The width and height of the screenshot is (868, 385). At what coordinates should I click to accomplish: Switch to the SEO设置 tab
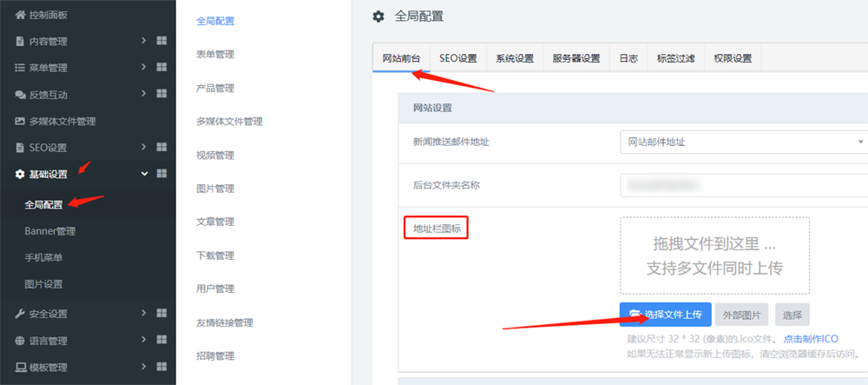click(x=457, y=59)
